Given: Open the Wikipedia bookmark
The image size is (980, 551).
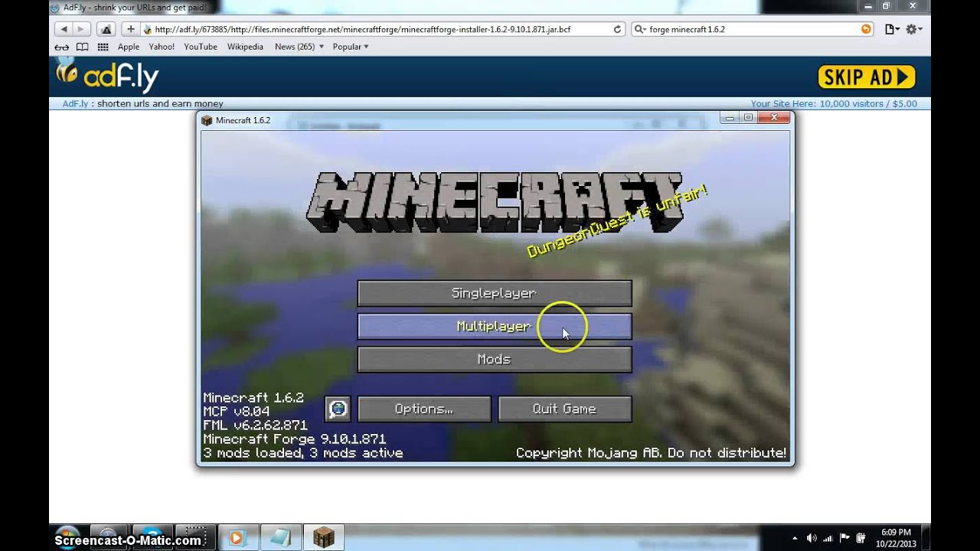Looking at the screenshot, I should (x=245, y=47).
